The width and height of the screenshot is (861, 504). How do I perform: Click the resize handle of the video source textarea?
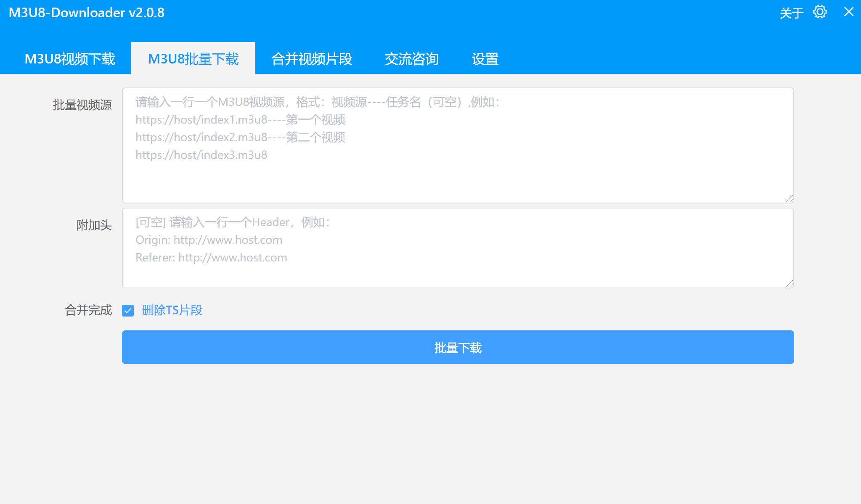tap(790, 199)
